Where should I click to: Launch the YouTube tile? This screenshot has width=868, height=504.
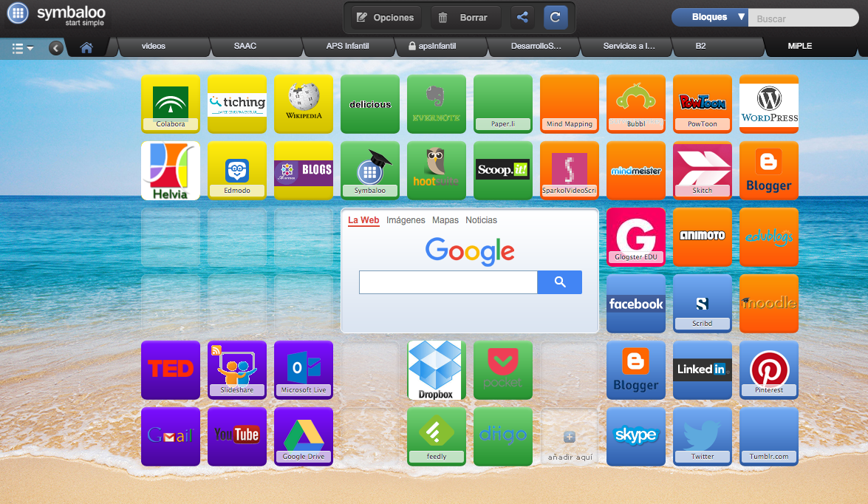(237, 437)
